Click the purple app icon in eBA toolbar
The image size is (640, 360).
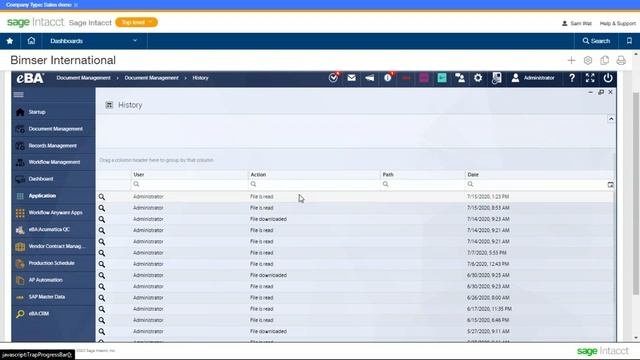(x=424, y=78)
